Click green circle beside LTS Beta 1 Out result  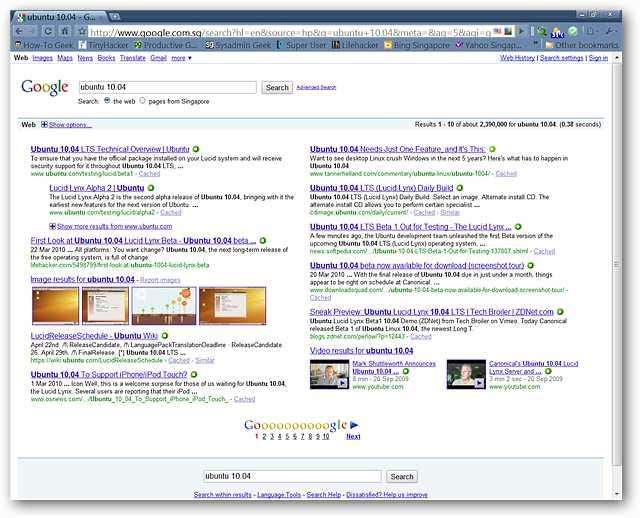[518, 227]
